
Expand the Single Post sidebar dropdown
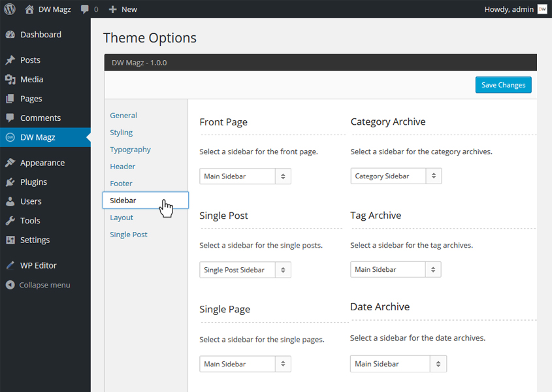click(x=246, y=270)
